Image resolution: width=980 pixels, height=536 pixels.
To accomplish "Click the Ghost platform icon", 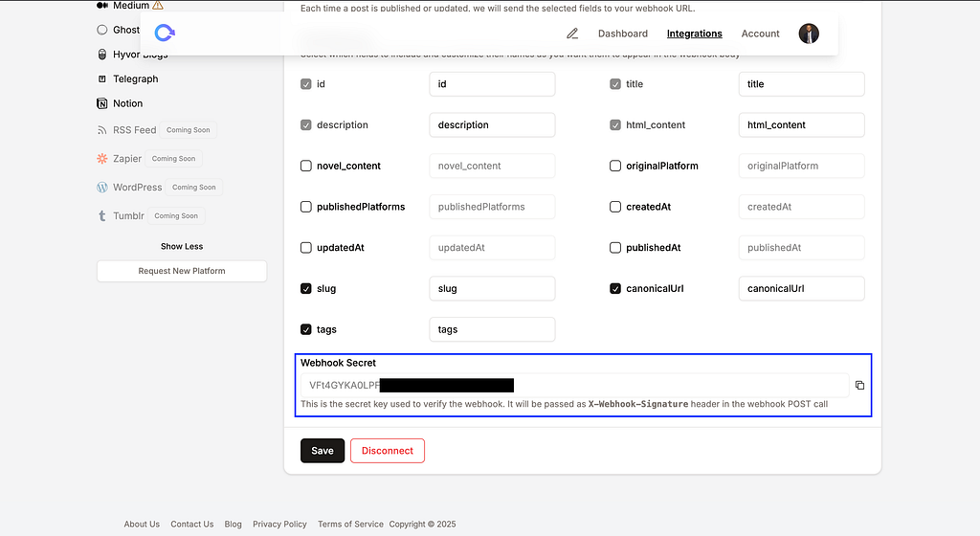I will 101,30.
